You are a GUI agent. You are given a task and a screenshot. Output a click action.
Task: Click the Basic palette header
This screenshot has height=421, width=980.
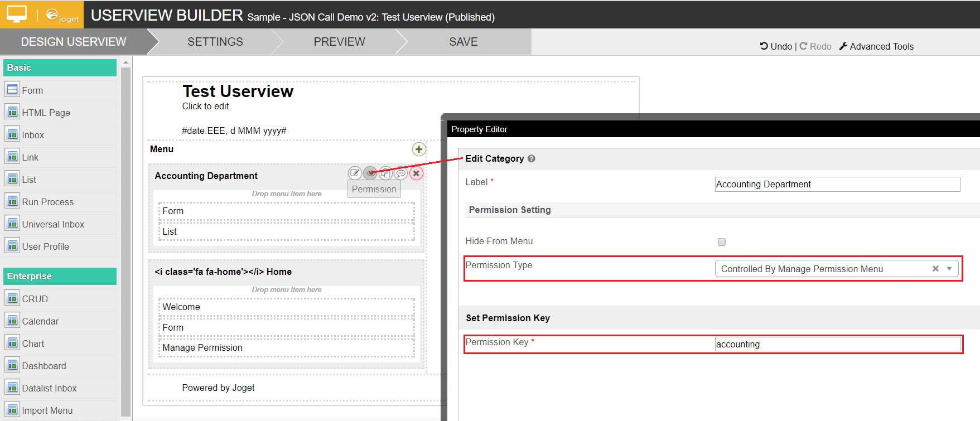tap(60, 67)
